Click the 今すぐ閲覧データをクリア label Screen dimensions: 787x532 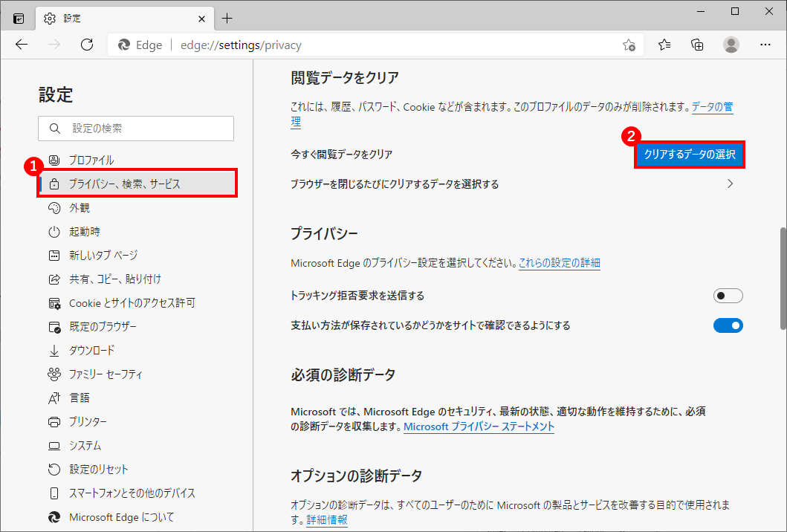(x=341, y=155)
